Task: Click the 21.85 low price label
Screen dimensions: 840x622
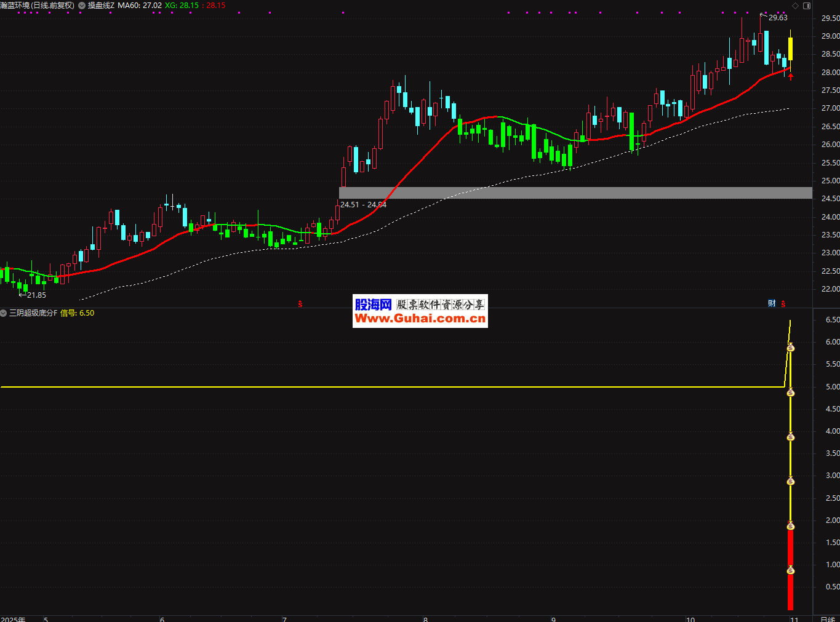Action: [36, 295]
